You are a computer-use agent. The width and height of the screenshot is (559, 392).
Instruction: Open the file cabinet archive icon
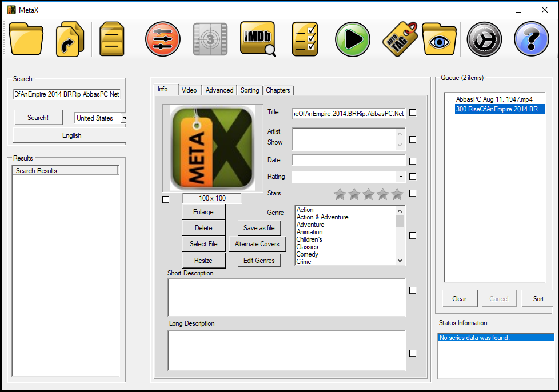point(111,39)
